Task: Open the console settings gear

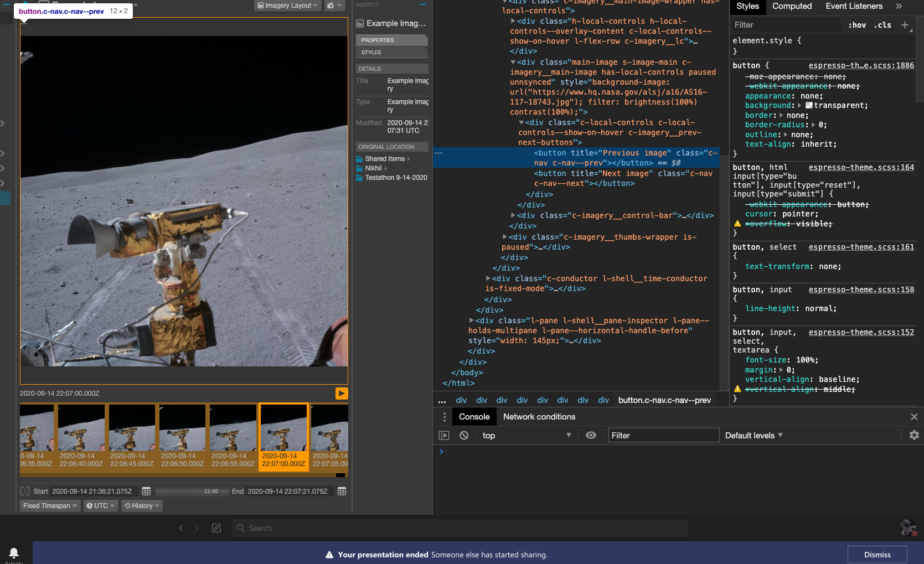Action: point(914,436)
